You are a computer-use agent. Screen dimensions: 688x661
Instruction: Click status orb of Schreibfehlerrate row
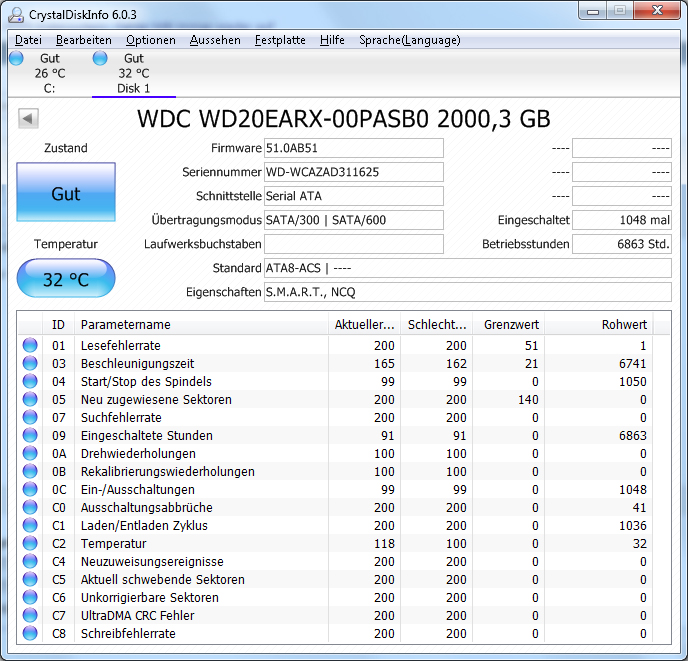[x=30, y=633]
